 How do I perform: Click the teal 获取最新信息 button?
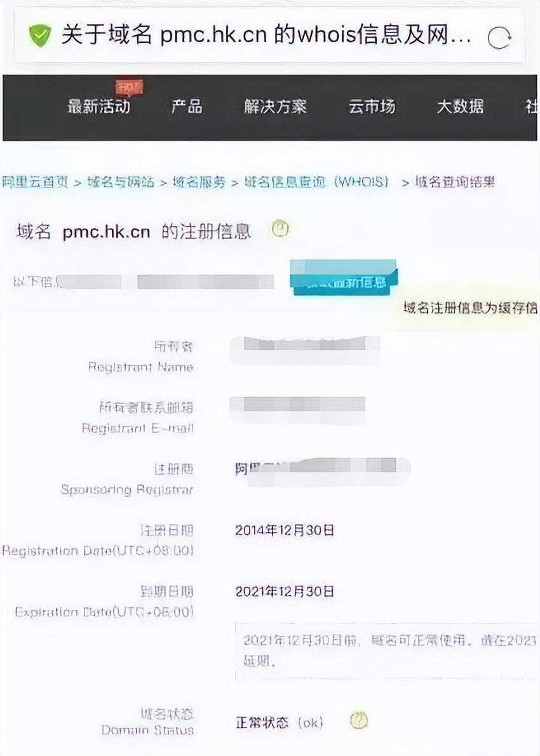[344, 278]
